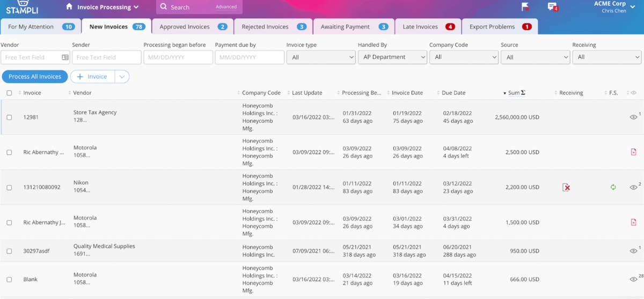Image resolution: width=644 pixels, height=299 pixels.
Task: Click the Sum sigma icon in header
Action: (523, 93)
